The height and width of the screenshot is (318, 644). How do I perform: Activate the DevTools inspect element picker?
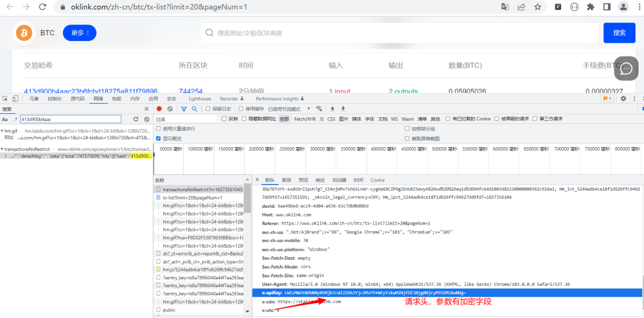coord(5,98)
